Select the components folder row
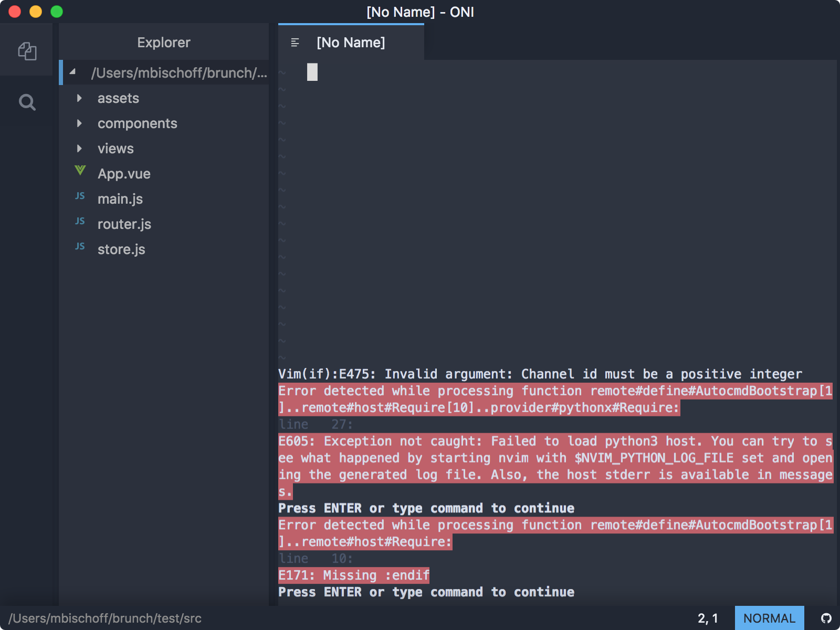 click(x=164, y=123)
